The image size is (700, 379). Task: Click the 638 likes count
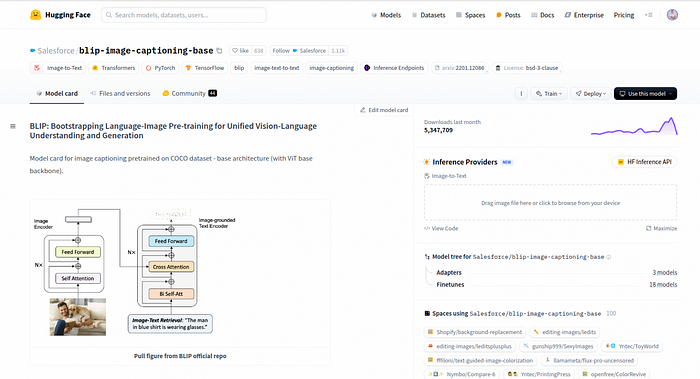click(x=259, y=51)
